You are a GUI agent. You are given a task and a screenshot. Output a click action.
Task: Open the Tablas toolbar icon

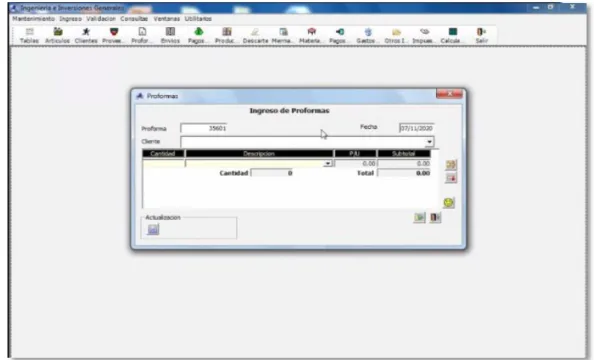point(29,36)
